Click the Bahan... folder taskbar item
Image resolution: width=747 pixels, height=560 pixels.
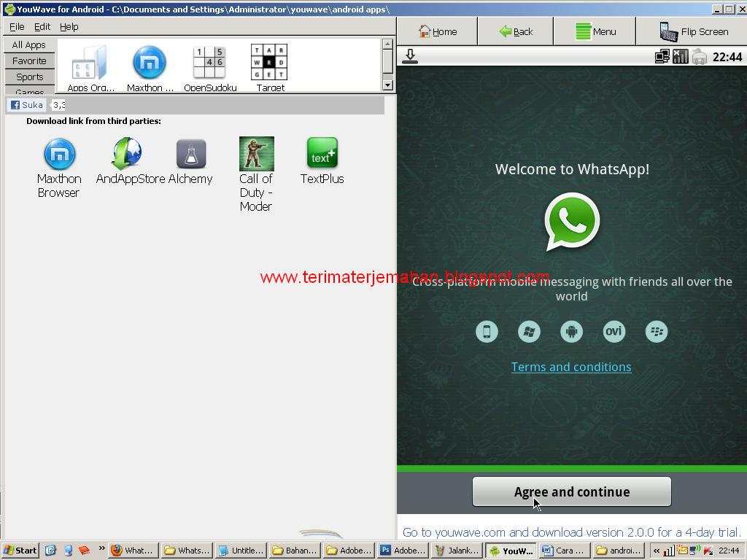[295, 551]
